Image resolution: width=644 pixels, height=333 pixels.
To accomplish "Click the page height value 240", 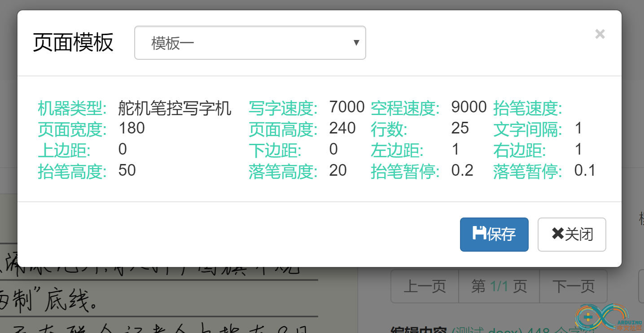I will pos(342,128).
